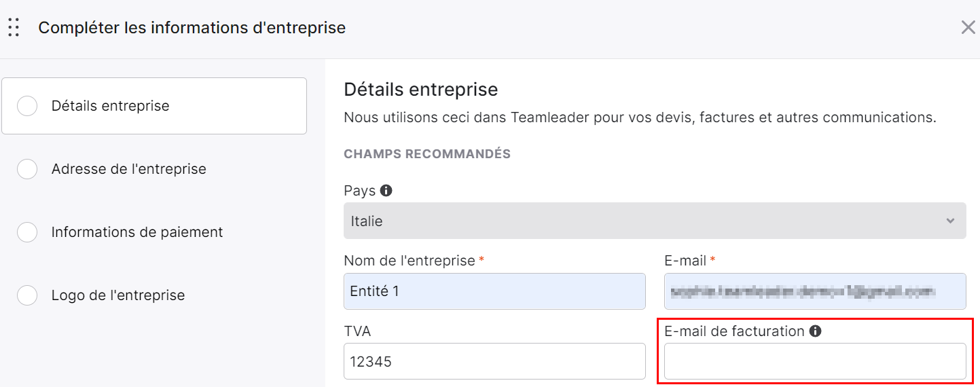This screenshot has width=980, height=387.
Task: Switch to the Logo de l'entreprise step
Action: point(118,295)
